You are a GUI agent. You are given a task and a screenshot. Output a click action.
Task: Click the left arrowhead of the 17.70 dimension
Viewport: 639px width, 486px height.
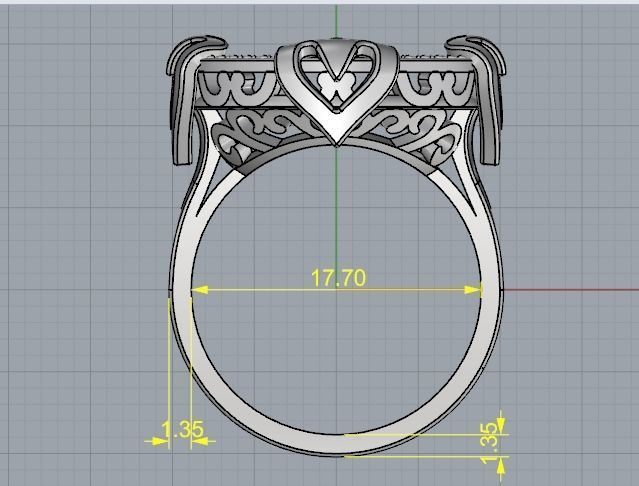click(x=199, y=290)
